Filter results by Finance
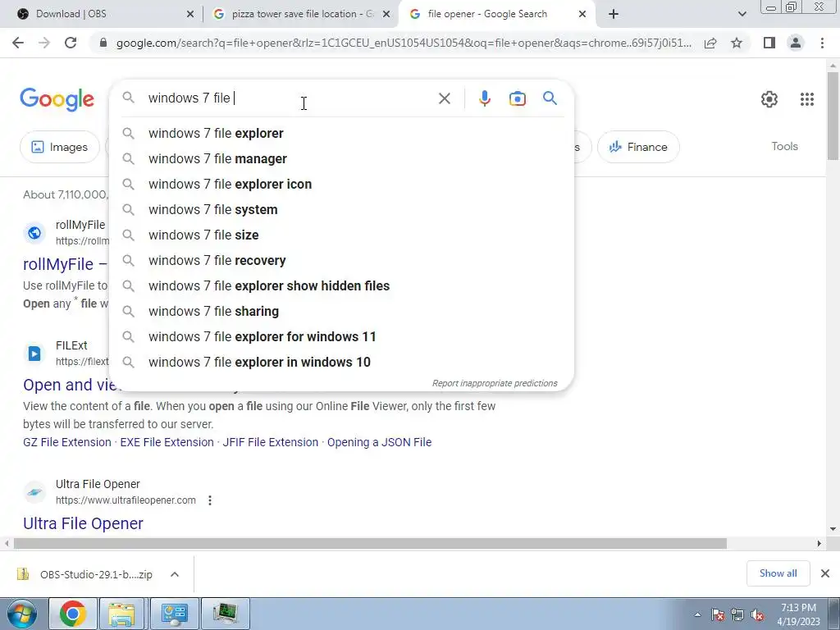Image resolution: width=840 pixels, height=630 pixels. [638, 147]
